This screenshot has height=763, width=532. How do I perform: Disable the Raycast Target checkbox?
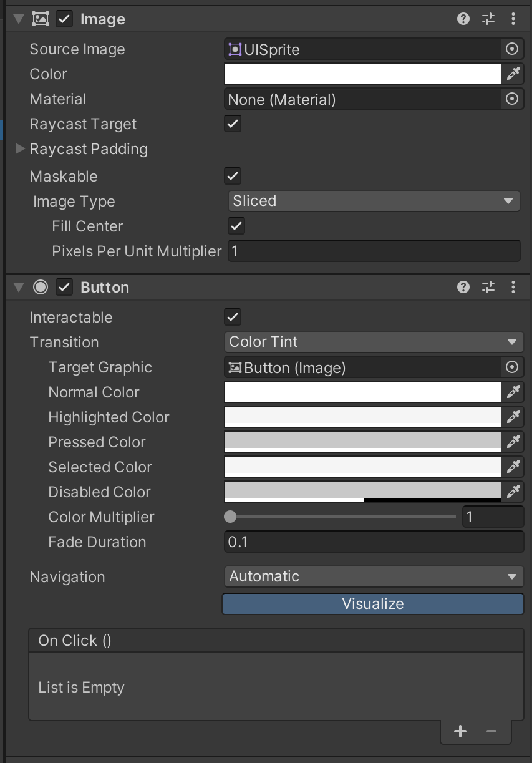point(233,124)
